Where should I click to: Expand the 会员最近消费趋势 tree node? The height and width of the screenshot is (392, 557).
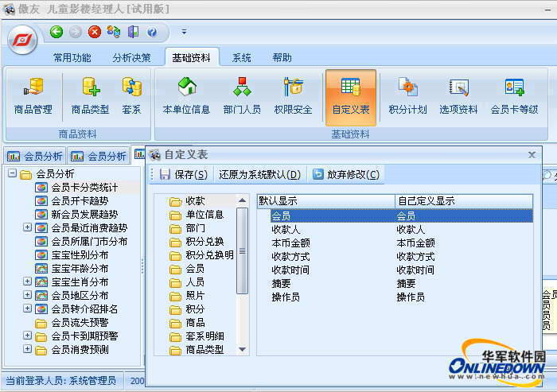27,227
